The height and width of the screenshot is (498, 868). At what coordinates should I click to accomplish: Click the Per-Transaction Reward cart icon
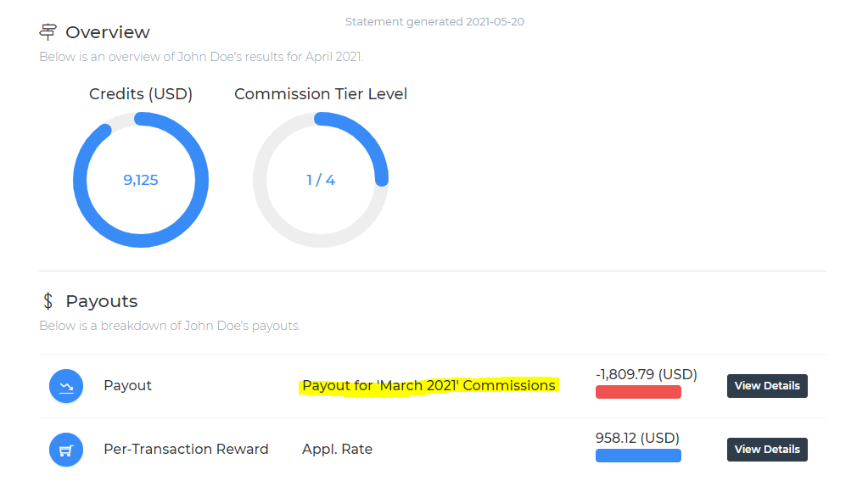pos(66,450)
